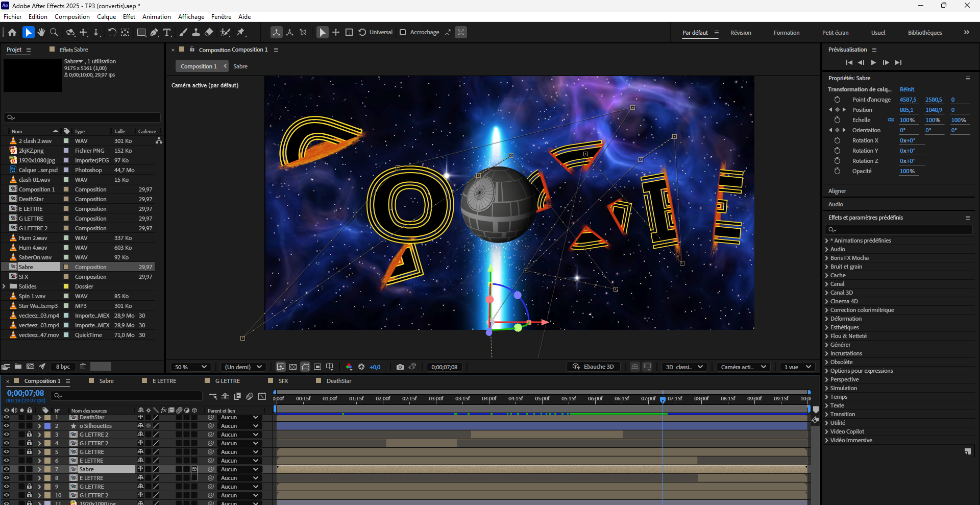Delete selected project item with trash icon
The width and height of the screenshot is (980, 505).
pos(83,366)
